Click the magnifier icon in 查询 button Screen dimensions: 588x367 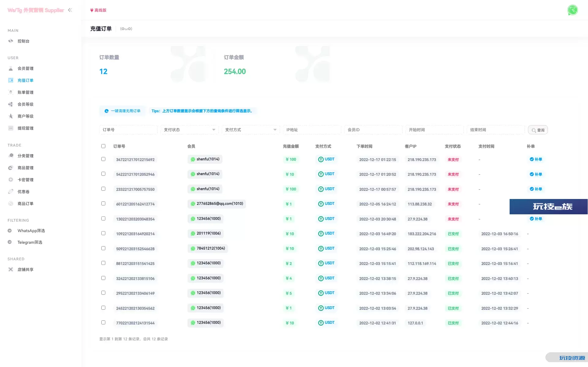[x=534, y=130]
